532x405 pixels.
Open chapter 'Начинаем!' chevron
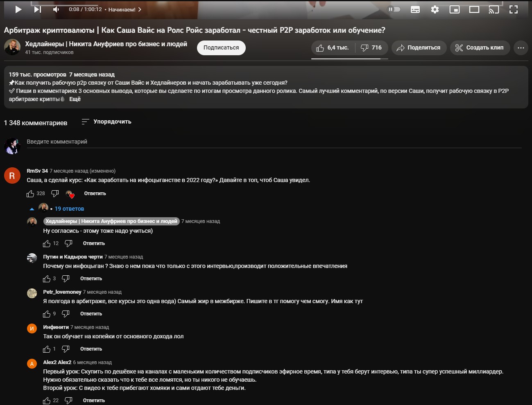(x=140, y=9)
